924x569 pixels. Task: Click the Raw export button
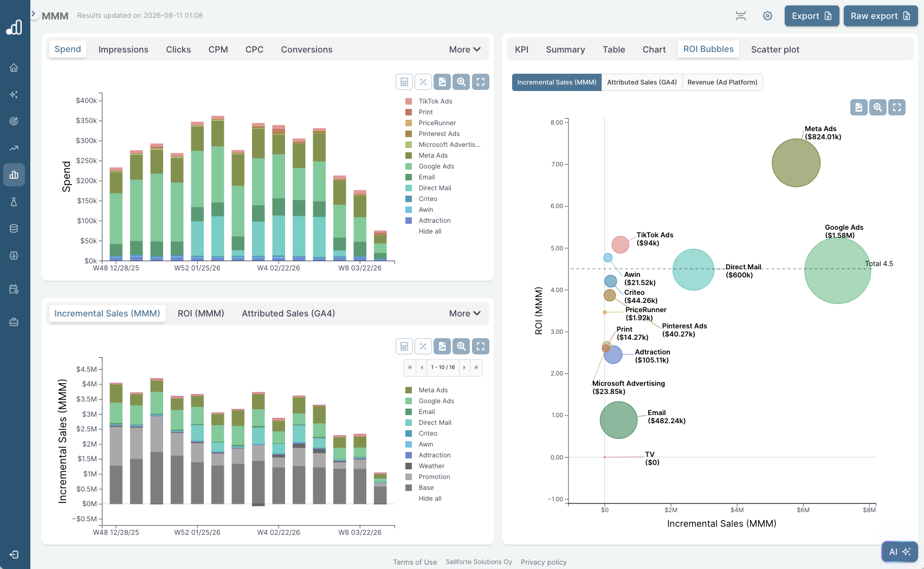[881, 16]
